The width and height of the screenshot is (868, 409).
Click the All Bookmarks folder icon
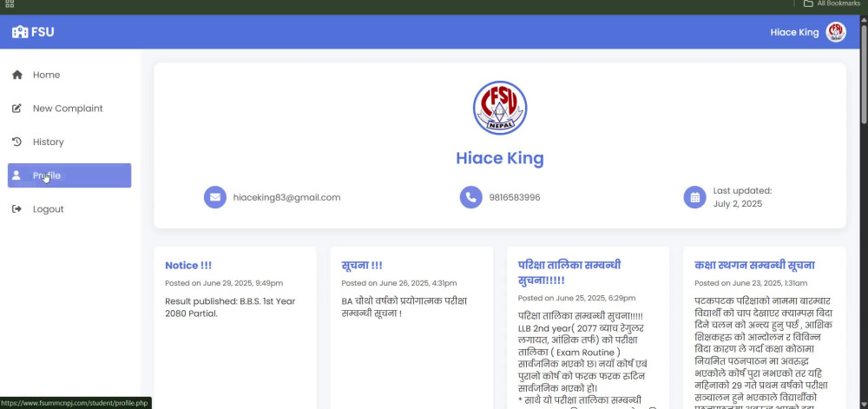pyautogui.click(x=808, y=3)
